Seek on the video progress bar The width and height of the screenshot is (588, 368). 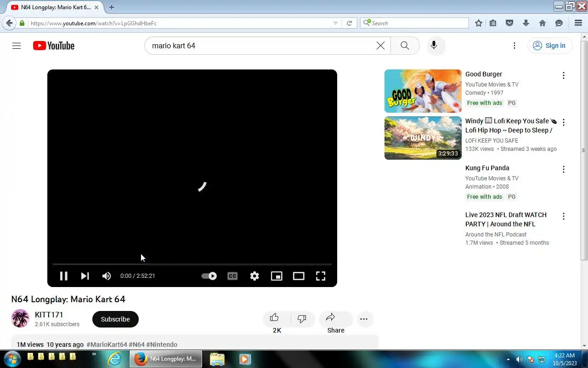pyautogui.click(x=192, y=264)
